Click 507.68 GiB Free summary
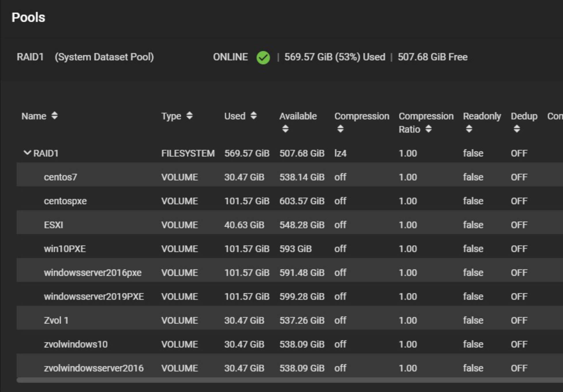Screen dimensions: 563x392 (433, 57)
